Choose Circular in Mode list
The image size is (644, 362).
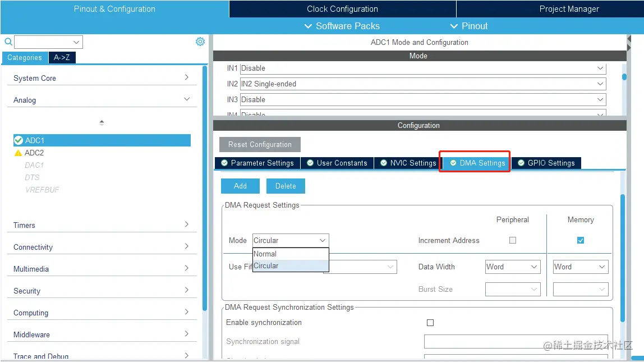[x=291, y=266]
